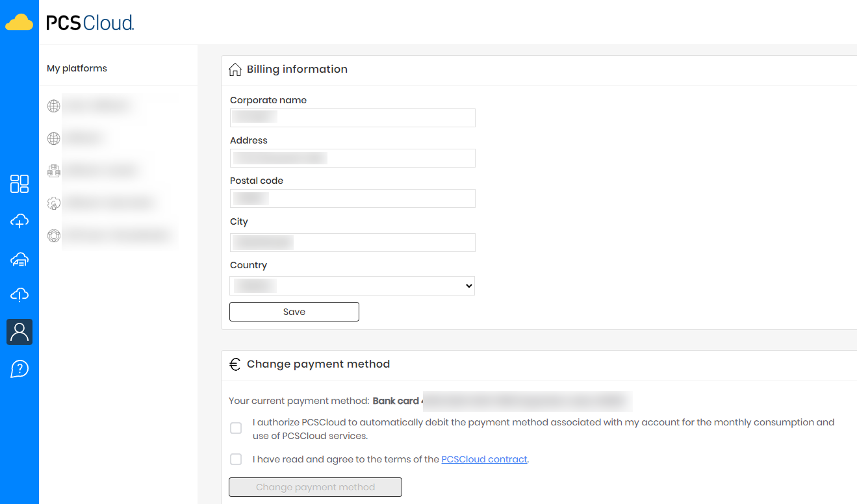
Task: Open the Country dropdown
Action: [x=352, y=286]
